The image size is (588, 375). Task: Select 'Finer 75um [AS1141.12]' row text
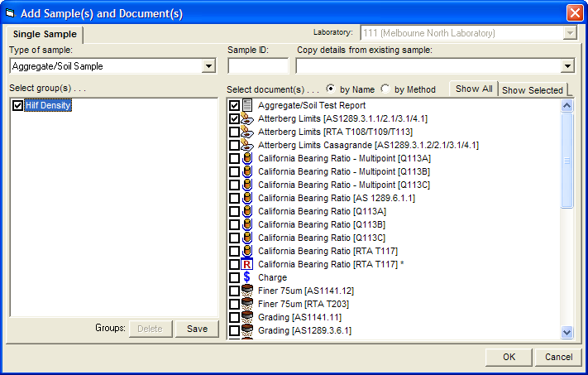pyautogui.click(x=306, y=291)
